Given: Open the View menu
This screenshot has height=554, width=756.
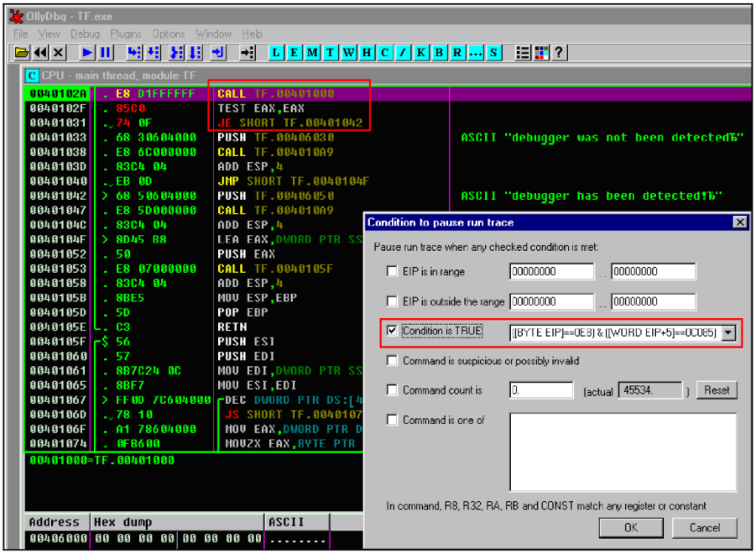Looking at the screenshot, I should point(50,34).
